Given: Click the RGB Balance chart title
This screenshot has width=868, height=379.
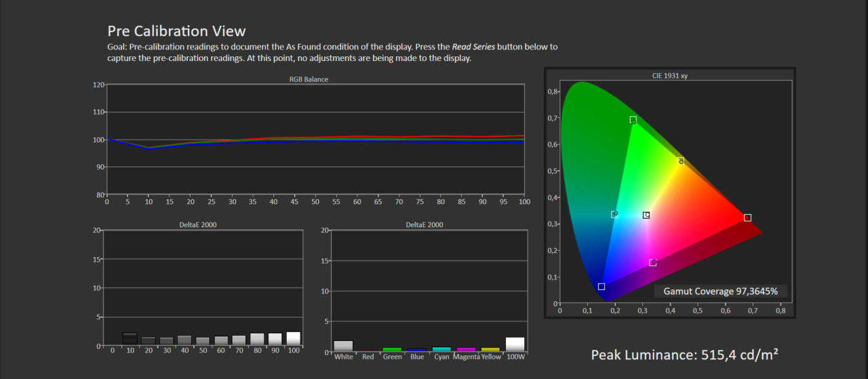Looking at the screenshot, I should (309, 79).
